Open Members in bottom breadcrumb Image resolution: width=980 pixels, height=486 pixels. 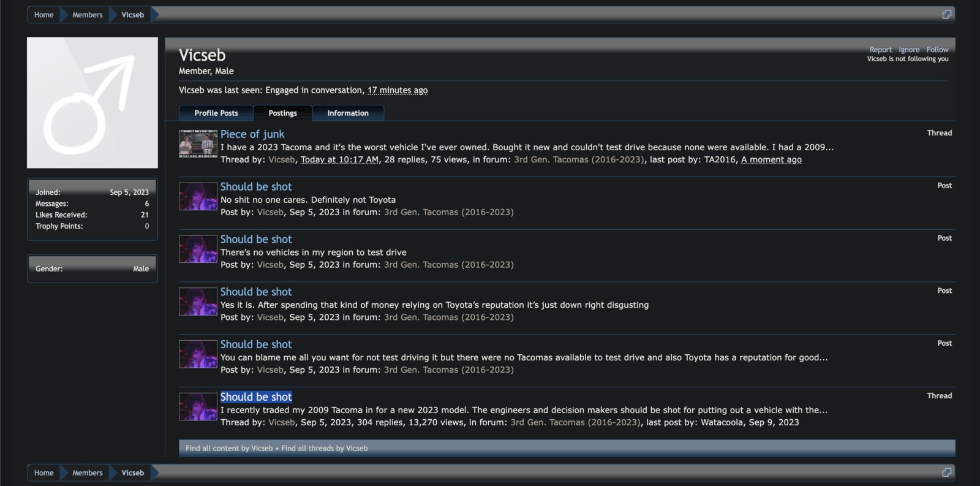[88, 472]
